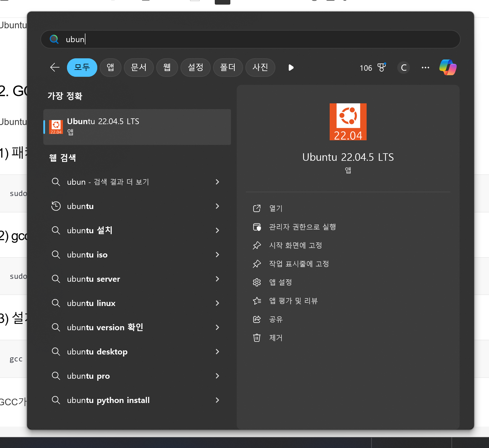Click the search magnifier icon in search box
Viewport: 489px width, 448px height.
(x=54, y=39)
